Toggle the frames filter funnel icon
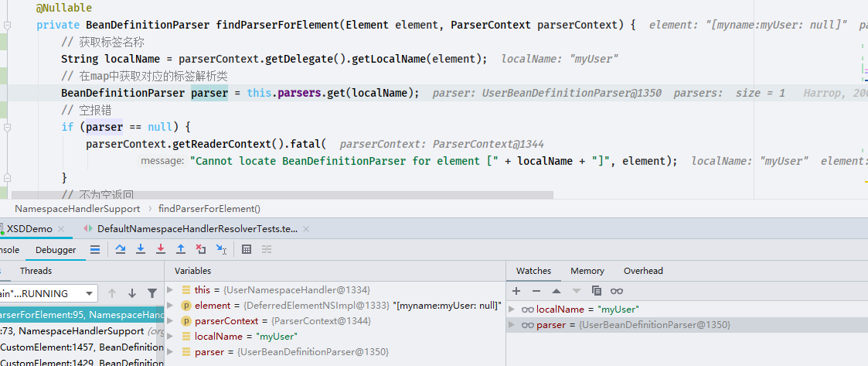This screenshot has height=366, width=868. tap(152, 293)
